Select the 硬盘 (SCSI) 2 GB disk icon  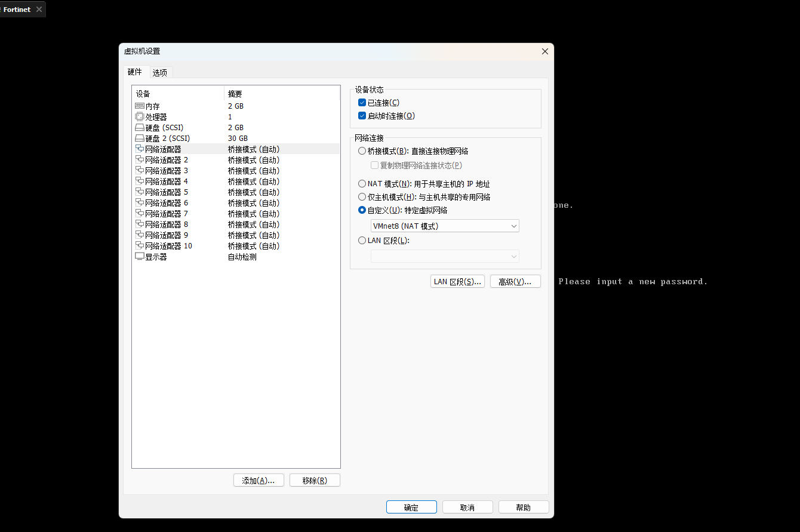pyautogui.click(x=140, y=128)
